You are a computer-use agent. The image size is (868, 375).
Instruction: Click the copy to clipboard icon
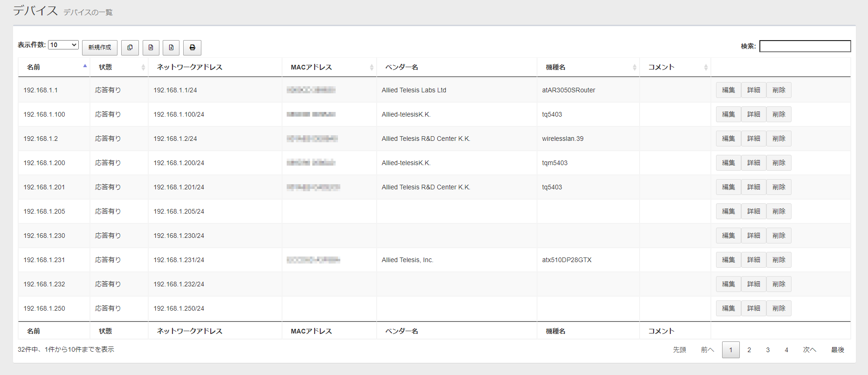(x=130, y=48)
